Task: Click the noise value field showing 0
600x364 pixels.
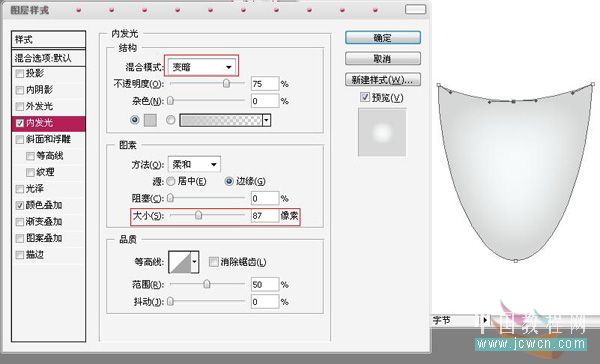Action: coord(265,101)
